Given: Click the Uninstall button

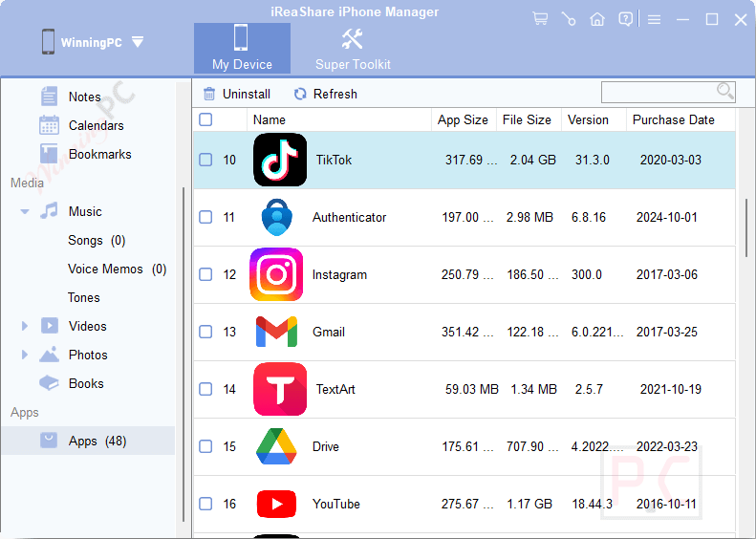Looking at the screenshot, I should coord(237,94).
